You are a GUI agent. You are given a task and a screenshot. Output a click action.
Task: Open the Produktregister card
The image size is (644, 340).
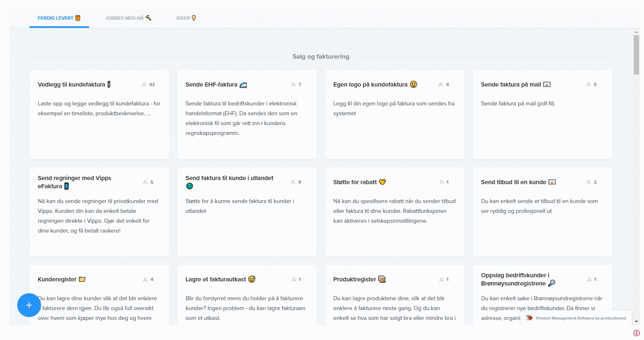pos(354,279)
